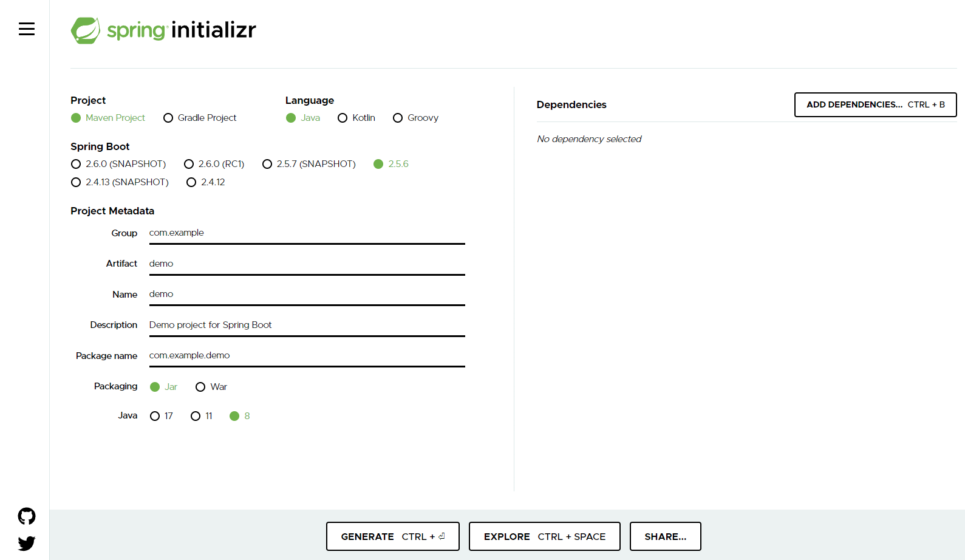Click the Dependencies heading
Image resolution: width=965 pixels, height=560 pixels.
[571, 104]
